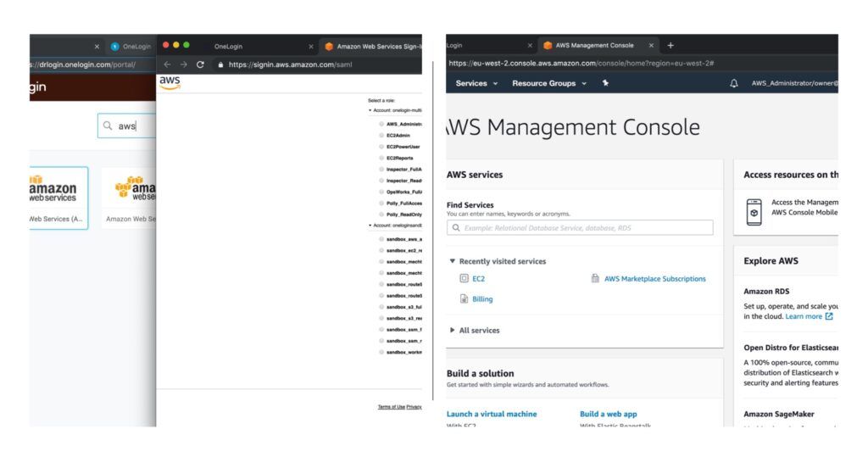
Task: Focus the Find Services search field
Action: pos(580,227)
